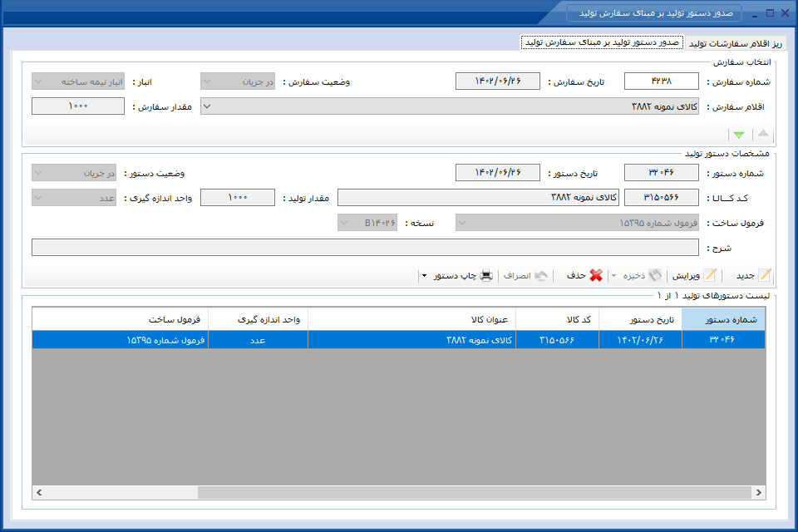This screenshot has width=798, height=532.
Task: Sort by فرمول ساخت column header
Action: [x=120, y=319]
